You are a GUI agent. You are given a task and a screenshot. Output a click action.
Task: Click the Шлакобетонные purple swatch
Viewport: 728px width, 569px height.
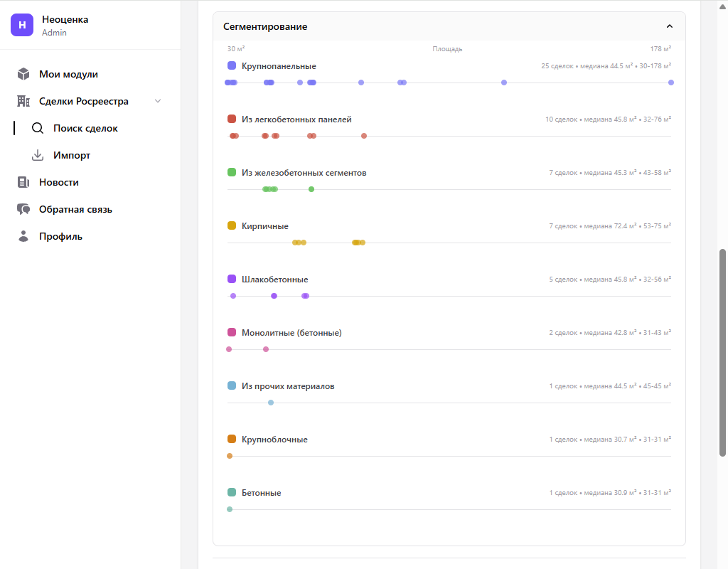(232, 279)
